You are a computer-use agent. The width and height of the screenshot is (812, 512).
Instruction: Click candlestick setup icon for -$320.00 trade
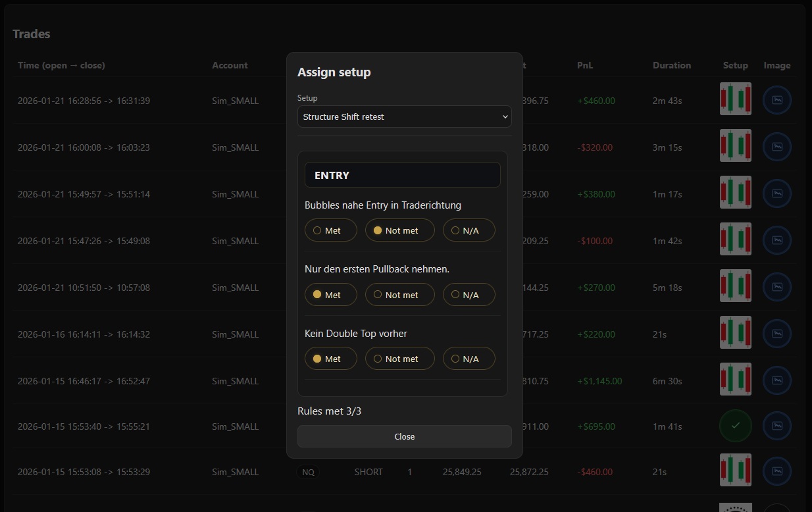735,146
